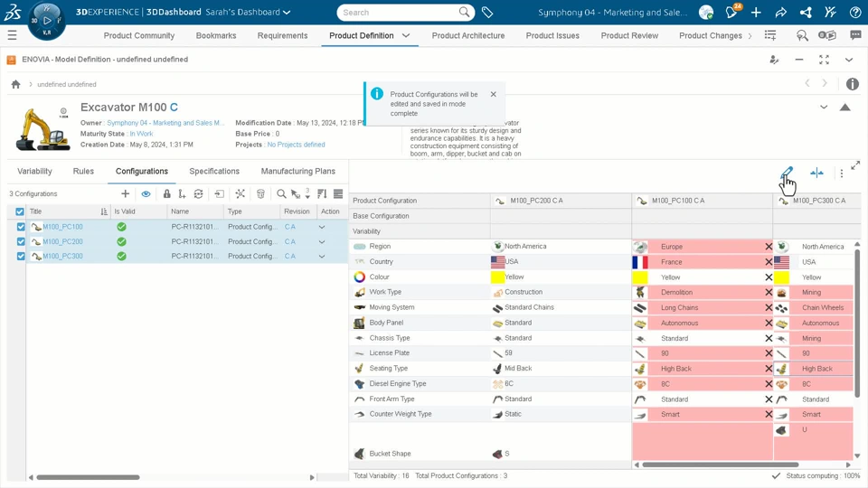868x488 pixels.
Task: Click the yellow swatch in M100_PC100 Colour
Action: (640, 277)
